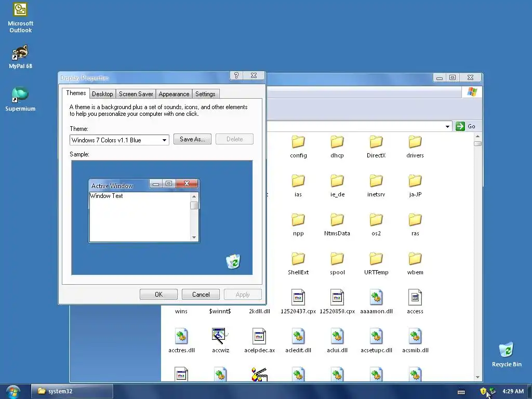This screenshot has height=399, width=532.
Task: Open the Screen Saver tab
Action: [136, 94]
